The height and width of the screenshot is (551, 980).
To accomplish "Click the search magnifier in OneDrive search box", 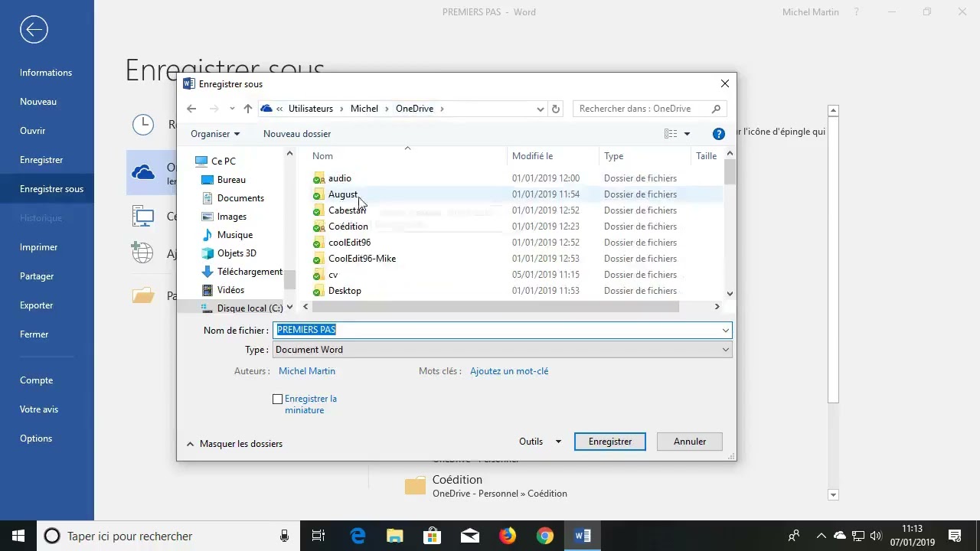I will pos(716,109).
